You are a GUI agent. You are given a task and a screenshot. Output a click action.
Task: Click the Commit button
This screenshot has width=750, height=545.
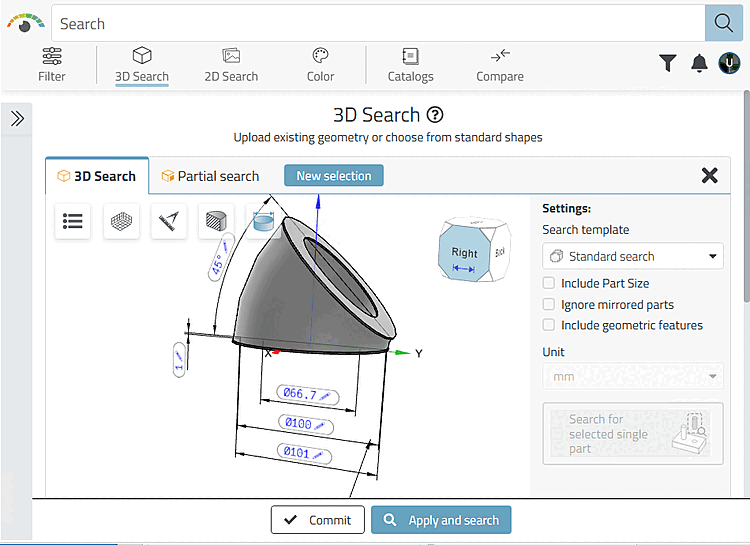pyautogui.click(x=318, y=520)
